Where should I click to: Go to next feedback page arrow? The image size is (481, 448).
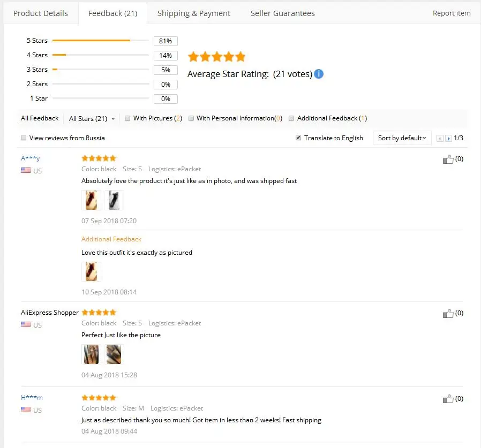point(448,138)
